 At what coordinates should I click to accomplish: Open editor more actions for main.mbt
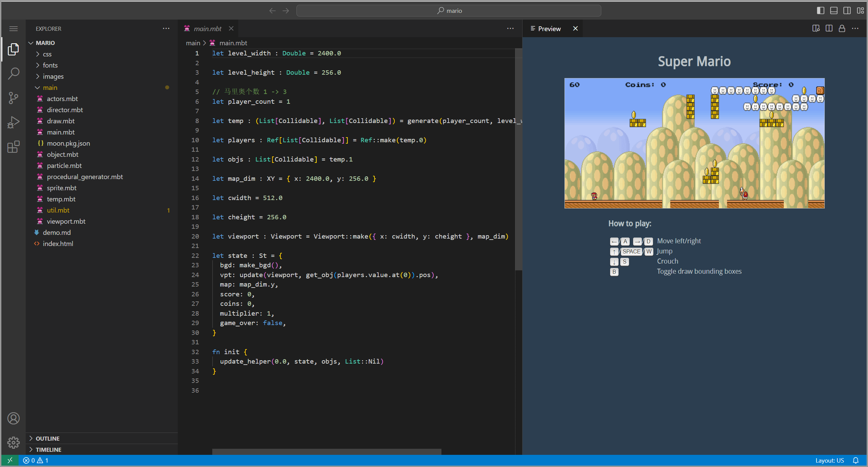pos(510,29)
